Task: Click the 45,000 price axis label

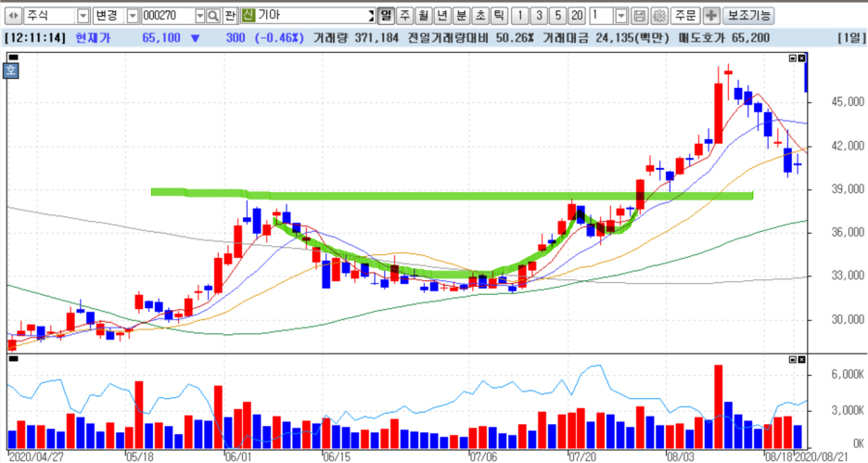Action: (x=848, y=102)
